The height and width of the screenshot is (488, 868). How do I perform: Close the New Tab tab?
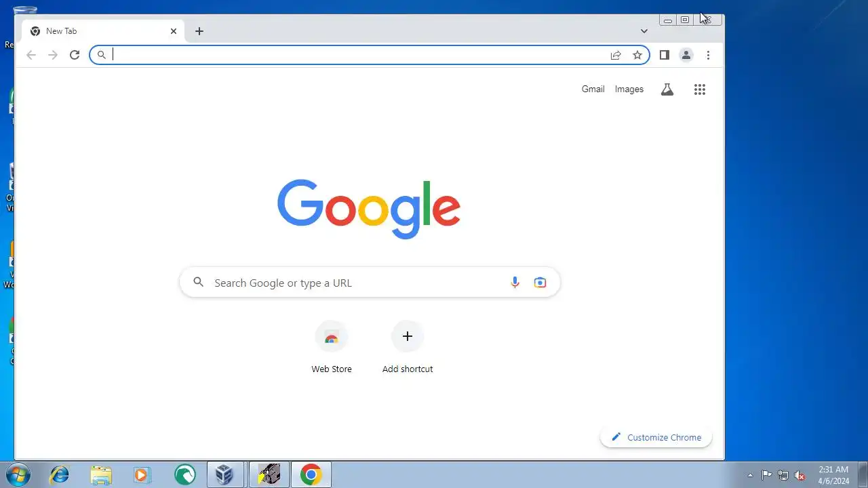point(174,31)
